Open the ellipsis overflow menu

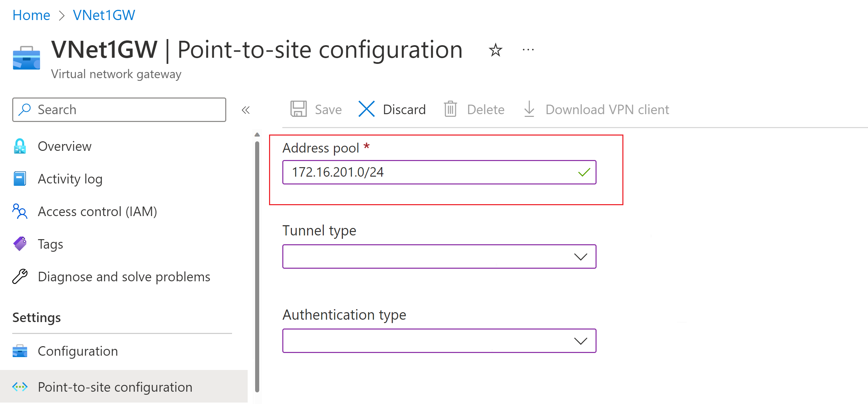[528, 50]
